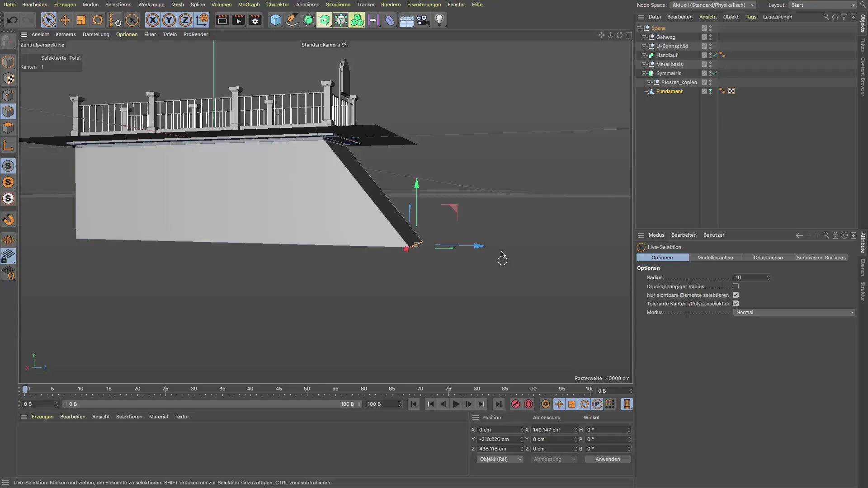This screenshot has height=488, width=868.
Task: Open the Simulieren menu
Action: click(338, 5)
